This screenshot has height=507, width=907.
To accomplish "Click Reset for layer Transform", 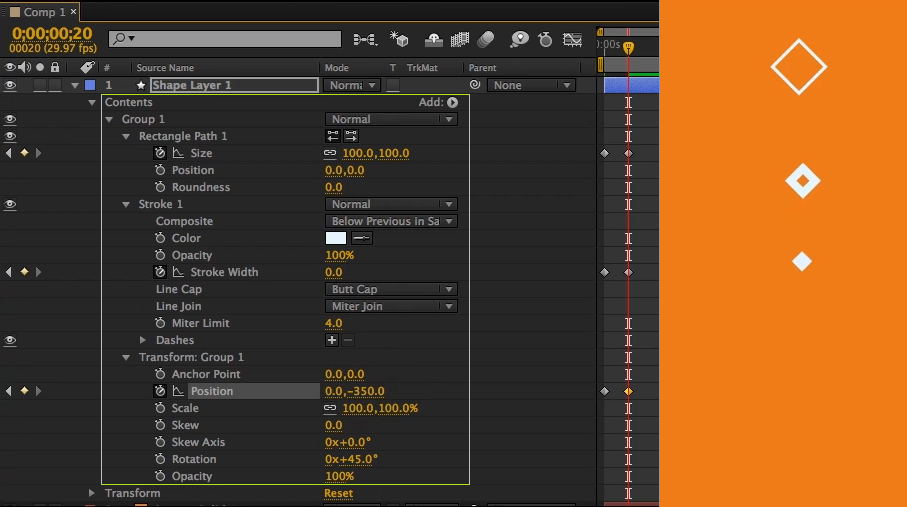I will 338,493.
